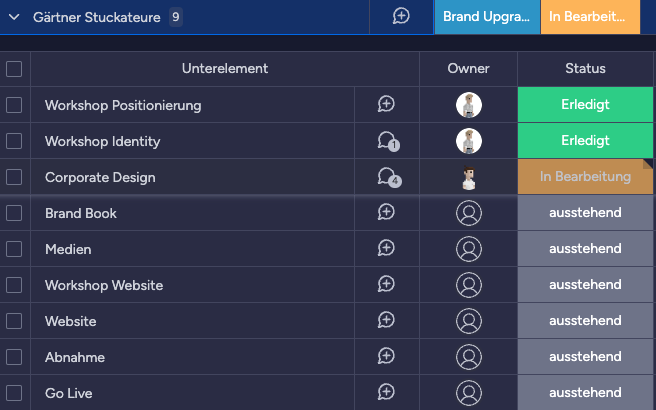Change Brand Book status from ausstehend
This screenshot has height=410, width=656.
[x=585, y=213]
